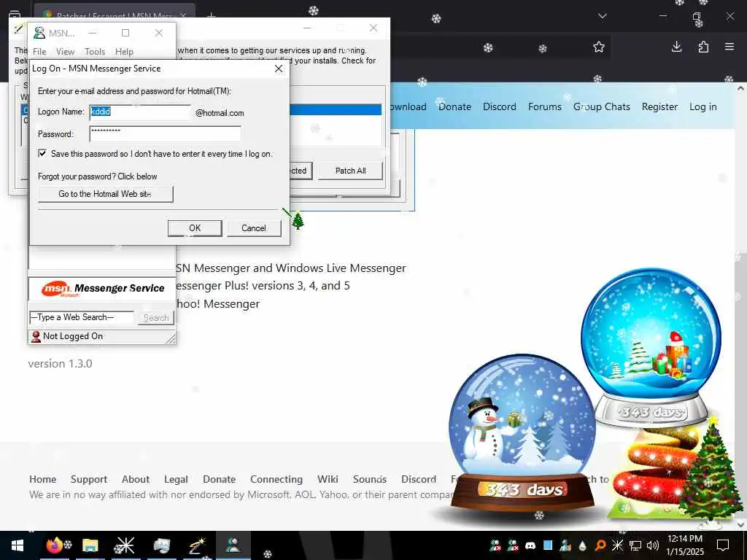Viewport: 747px width, 560px height.
Task: Open the footer Home link
Action: pos(42,479)
